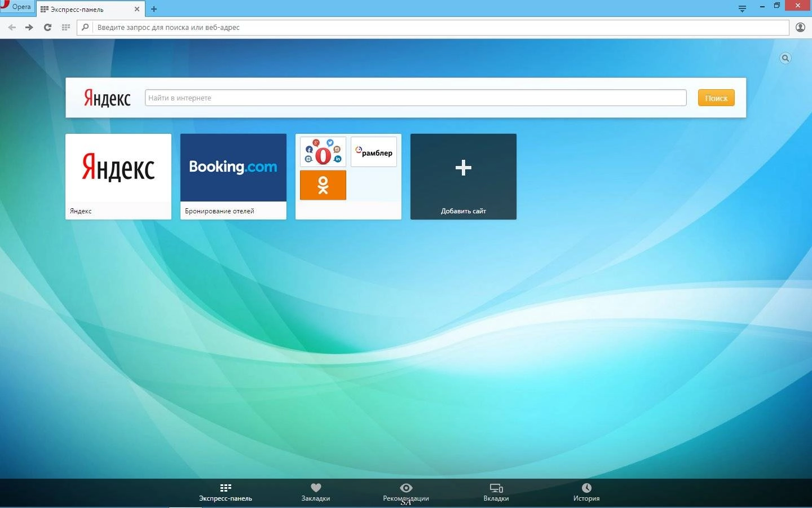This screenshot has height=508, width=812.
Task: Open the рамблер thumbnail in folder
Action: [x=374, y=152]
